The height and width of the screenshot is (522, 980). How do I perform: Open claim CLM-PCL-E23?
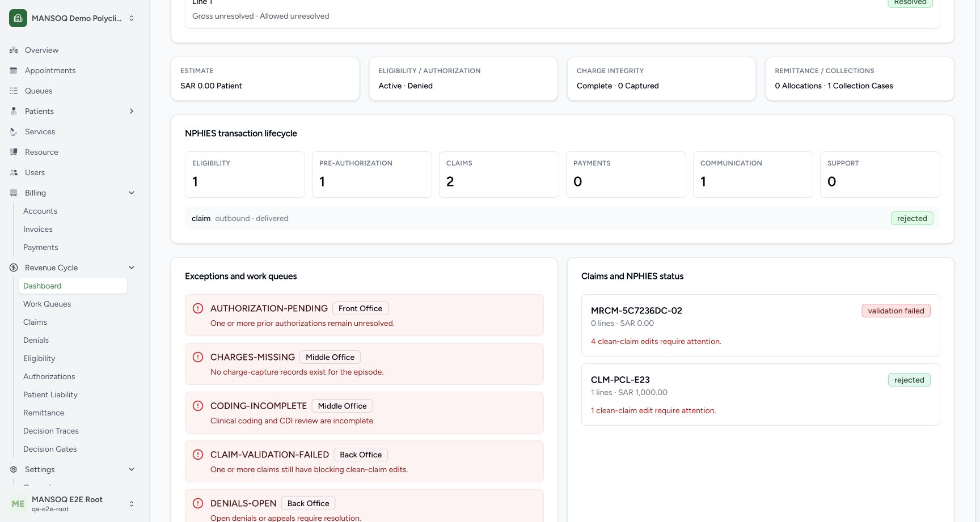tap(761, 394)
